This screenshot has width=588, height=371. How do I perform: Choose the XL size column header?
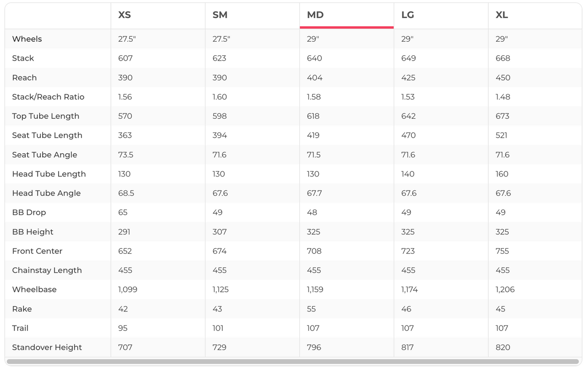[502, 15]
